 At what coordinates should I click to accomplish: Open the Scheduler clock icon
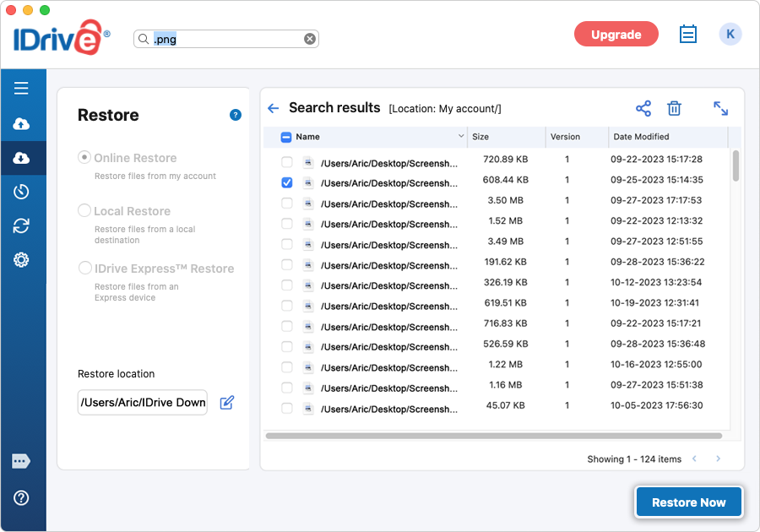click(21, 192)
